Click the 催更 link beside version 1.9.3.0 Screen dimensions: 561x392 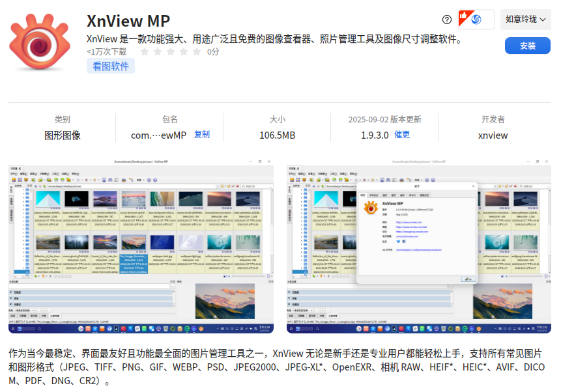coord(402,135)
